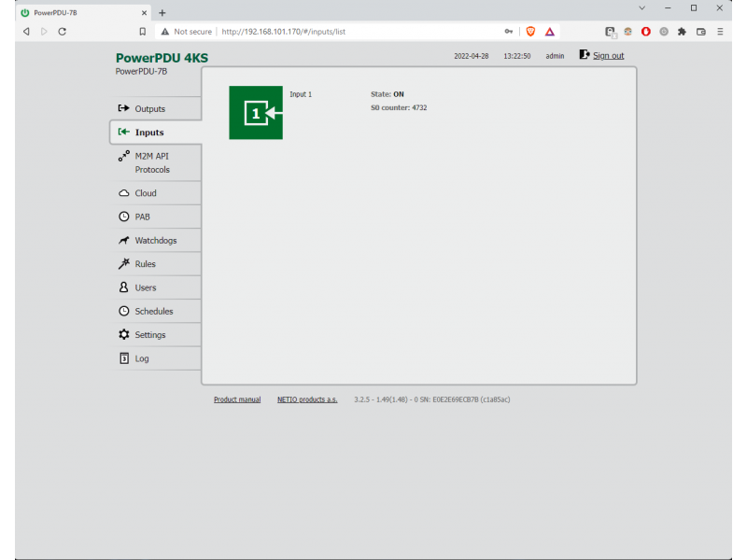Close the PowerPDU-7B tab
The height and width of the screenshot is (560, 747).
point(144,13)
